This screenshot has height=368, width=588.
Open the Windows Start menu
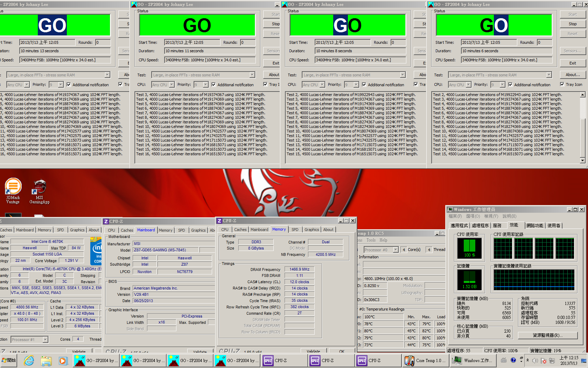tap(9, 360)
